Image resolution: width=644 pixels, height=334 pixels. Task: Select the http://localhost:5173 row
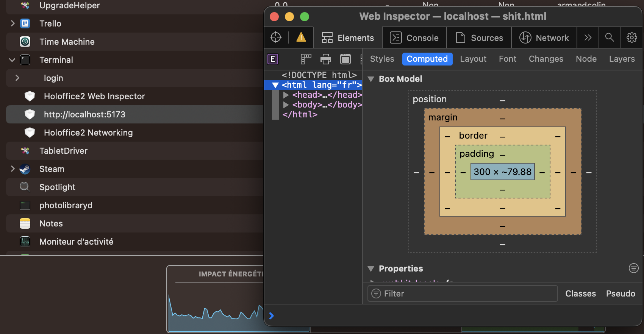(135, 114)
